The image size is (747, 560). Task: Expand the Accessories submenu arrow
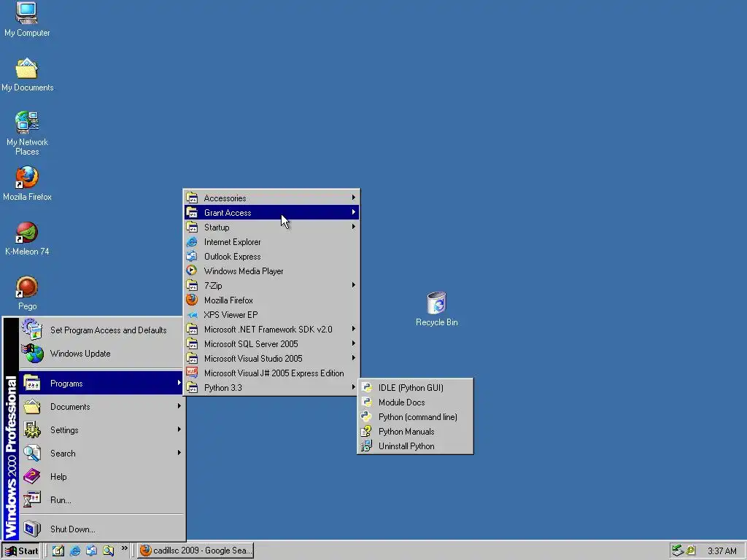pyautogui.click(x=354, y=197)
